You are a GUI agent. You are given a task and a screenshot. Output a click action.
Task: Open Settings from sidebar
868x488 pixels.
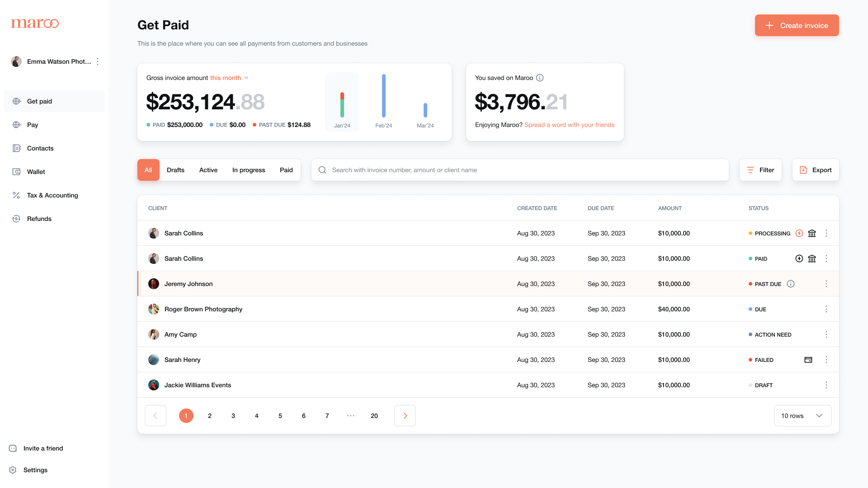[x=28, y=470]
